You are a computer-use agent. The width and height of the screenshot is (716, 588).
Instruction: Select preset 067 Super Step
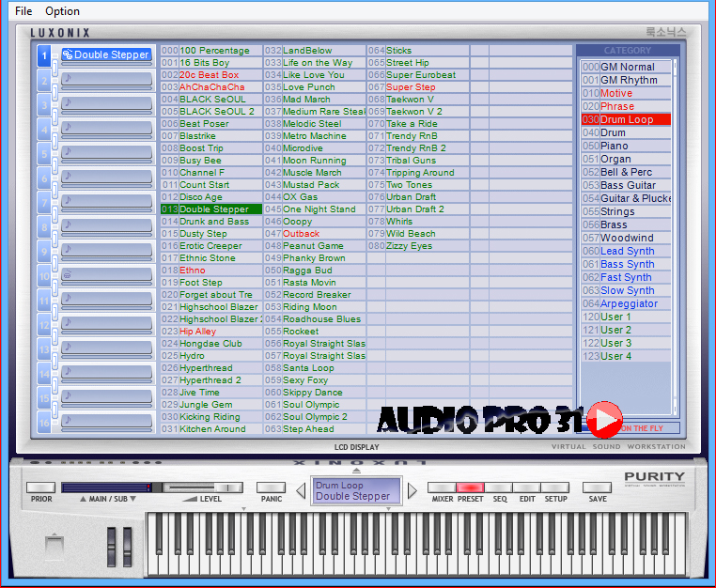418,87
